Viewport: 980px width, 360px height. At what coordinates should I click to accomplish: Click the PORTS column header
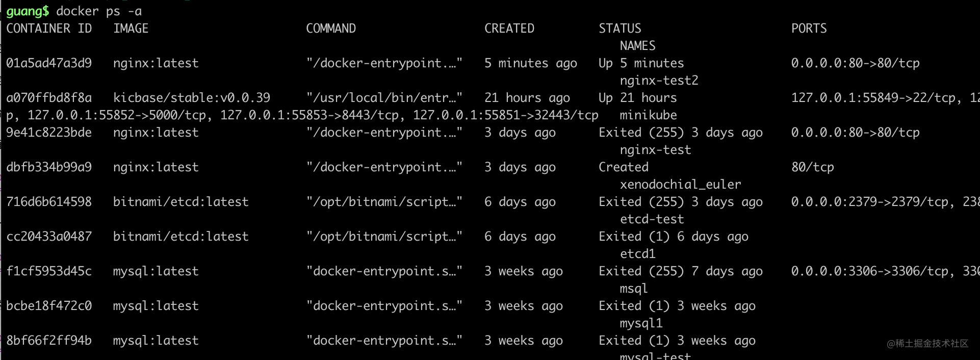pos(809,29)
